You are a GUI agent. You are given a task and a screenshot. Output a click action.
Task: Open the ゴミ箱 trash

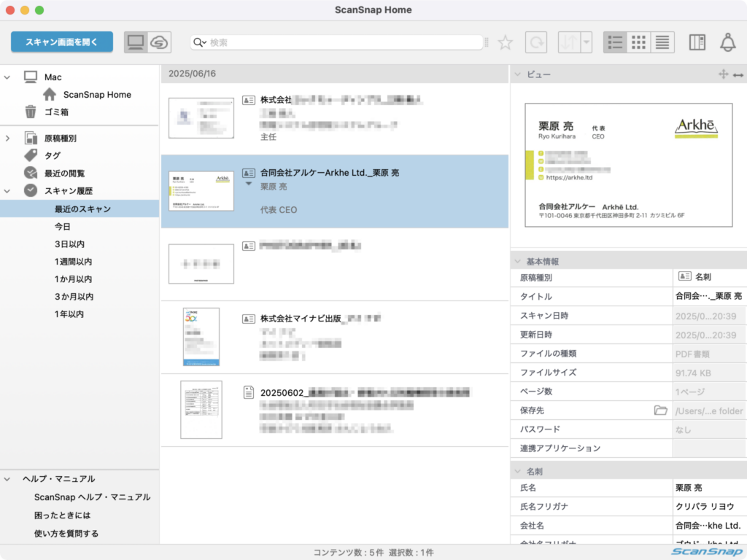click(x=56, y=112)
